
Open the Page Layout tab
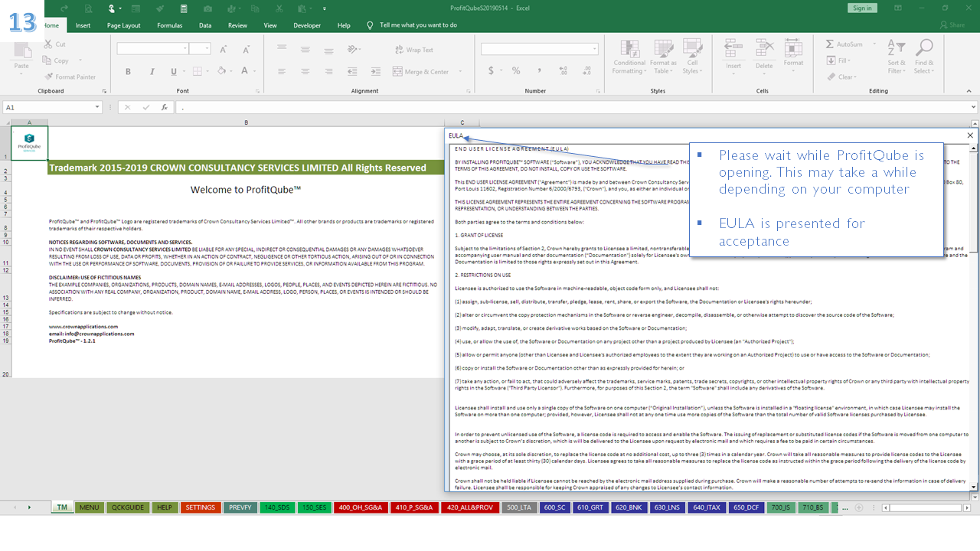coord(124,25)
